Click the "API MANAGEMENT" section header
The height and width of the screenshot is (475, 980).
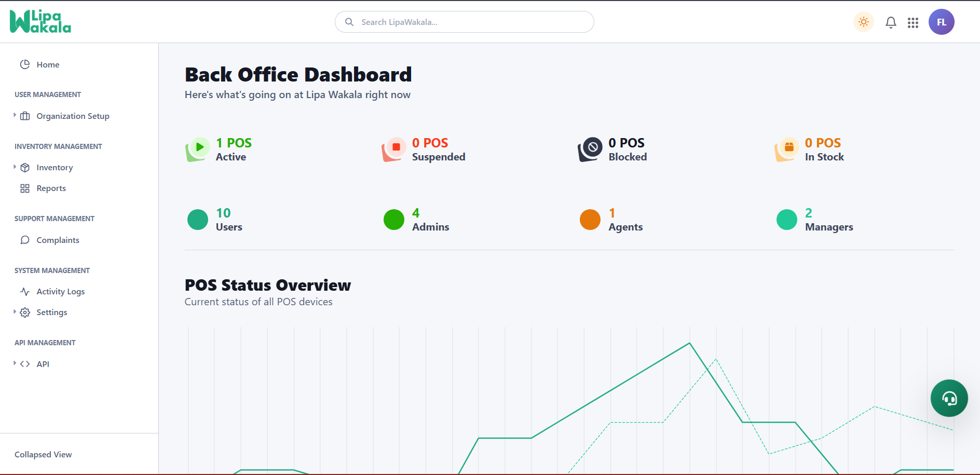(x=45, y=343)
